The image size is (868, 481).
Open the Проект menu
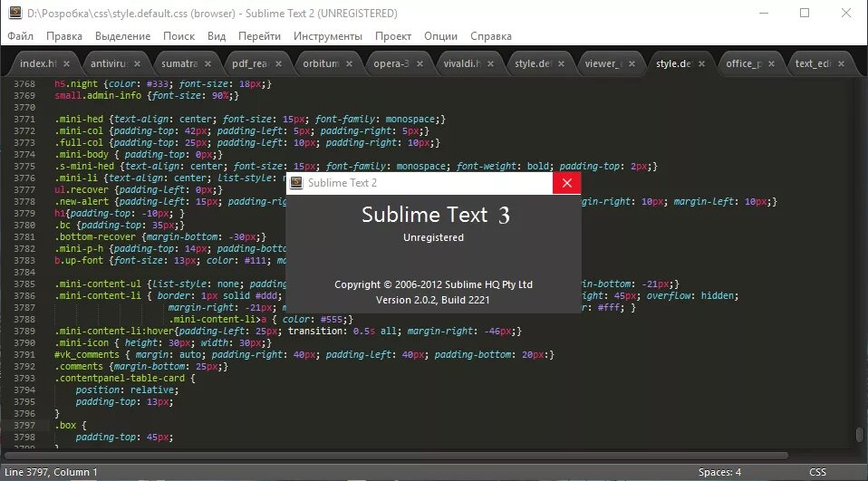click(393, 36)
